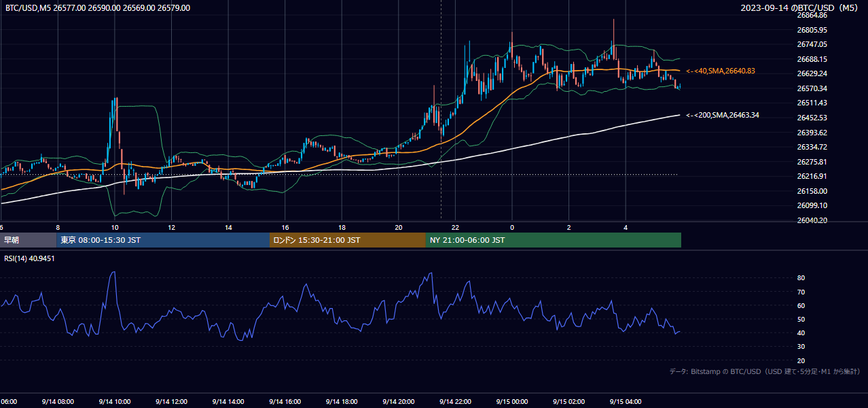Image resolution: width=868 pixels, height=408 pixels.
Task: Click the 9/14 22:00 time label
Action: [x=455, y=401]
